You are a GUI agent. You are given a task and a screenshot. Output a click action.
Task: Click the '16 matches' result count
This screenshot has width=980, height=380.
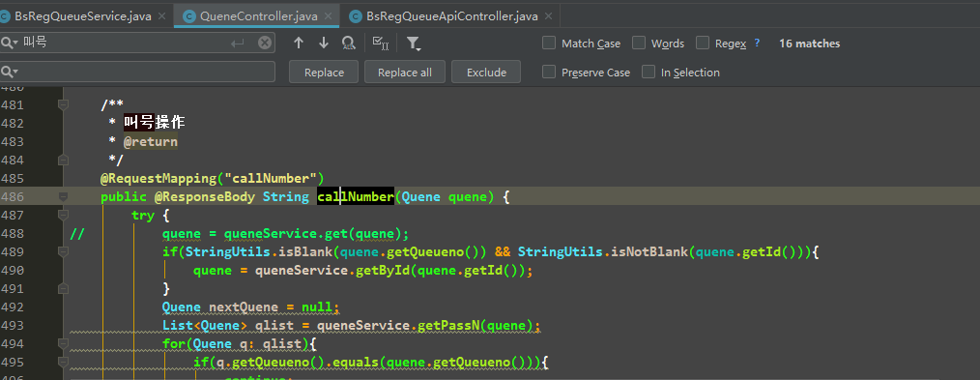click(x=809, y=44)
